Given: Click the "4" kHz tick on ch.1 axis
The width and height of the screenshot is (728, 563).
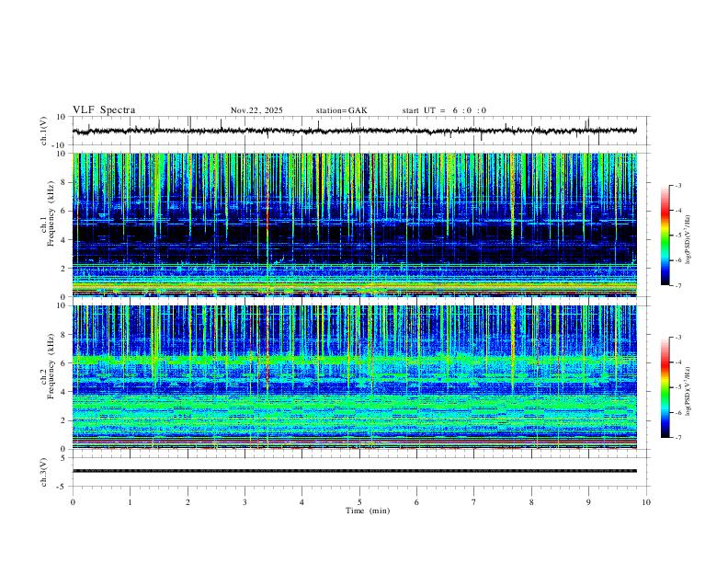Looking at the screenshot, I should point(63,240).
